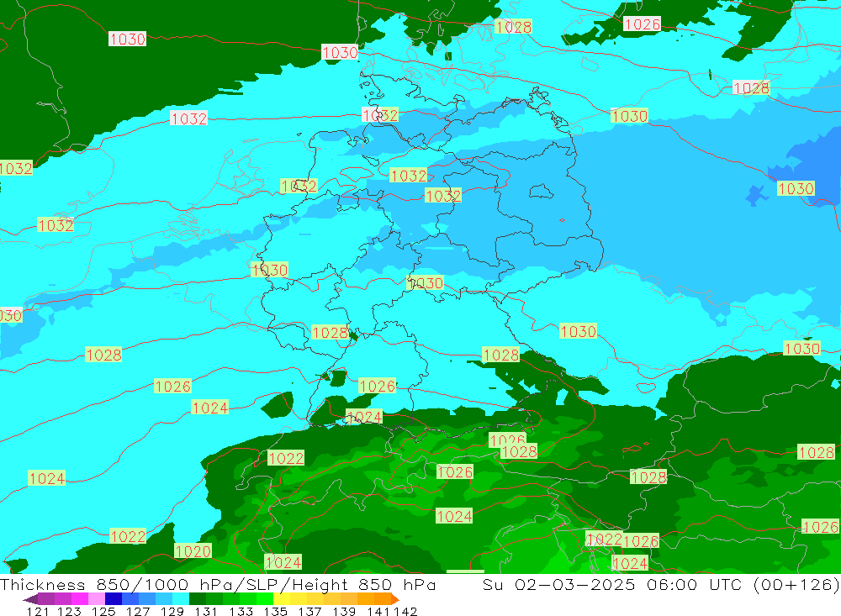Click the yellow legend color swatch
Image resolution: width=841 pixels, height=616 pixels.
click(282, 598)
